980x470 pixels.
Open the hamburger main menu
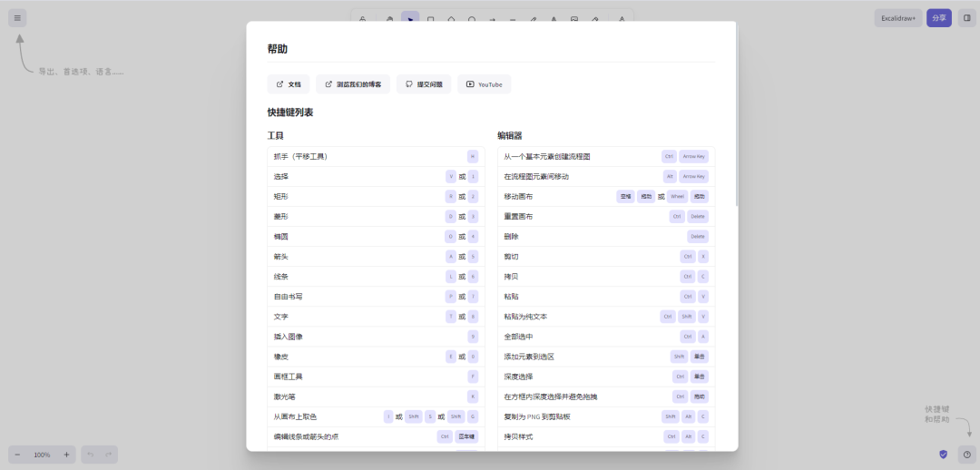coord(17,18)
